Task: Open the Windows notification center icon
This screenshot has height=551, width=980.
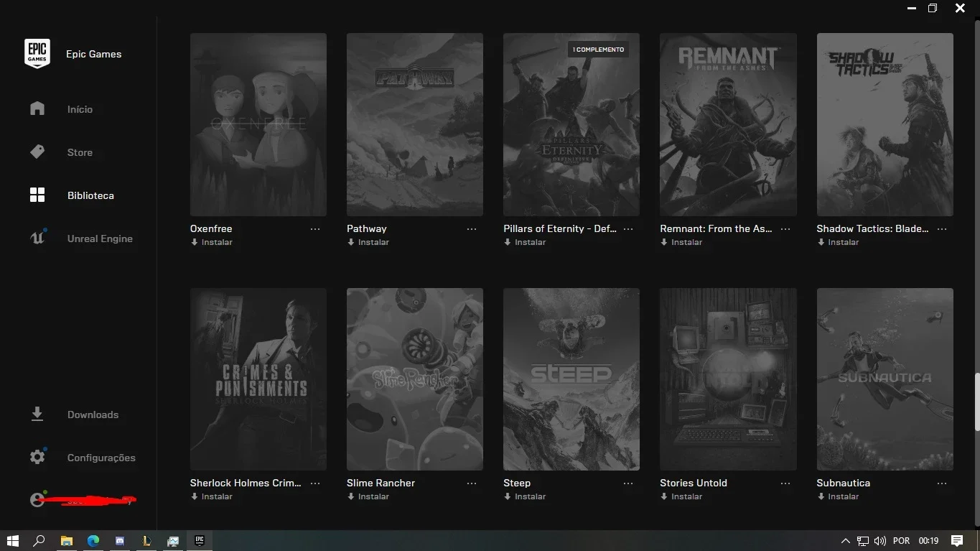Action: (956, 540)
